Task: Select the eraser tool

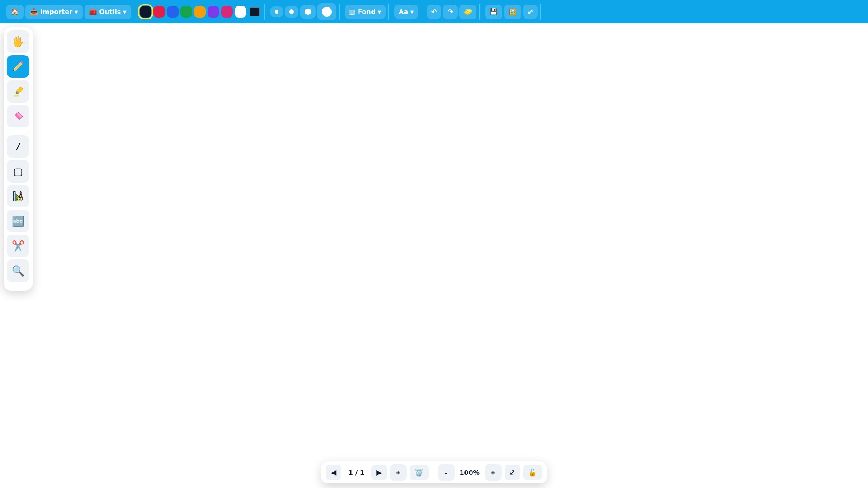Action: [x=18, y=116]
